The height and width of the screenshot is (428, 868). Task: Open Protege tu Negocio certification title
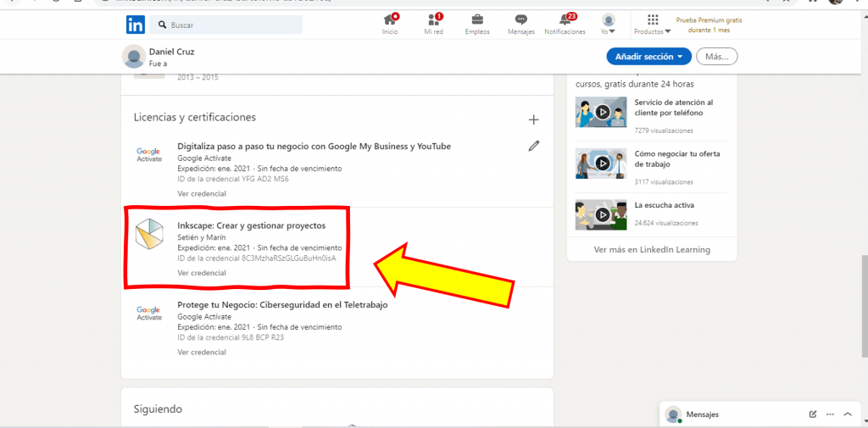tap(282, 305)
